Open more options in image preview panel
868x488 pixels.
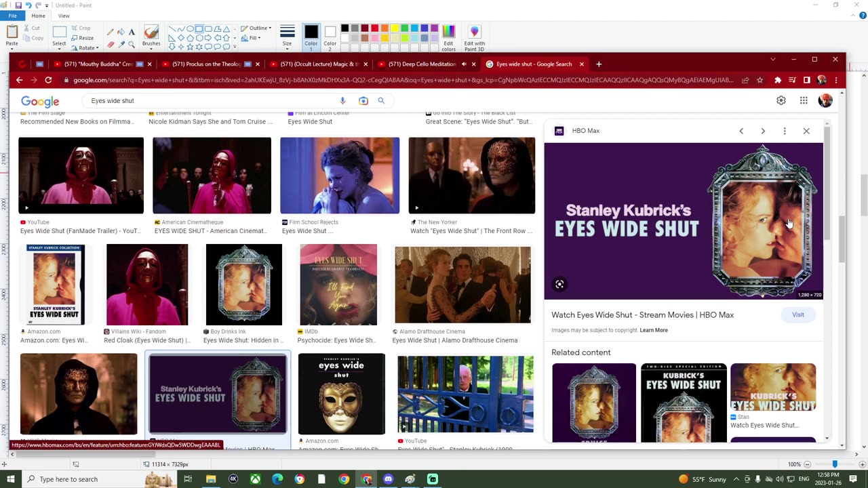point(785,131)
